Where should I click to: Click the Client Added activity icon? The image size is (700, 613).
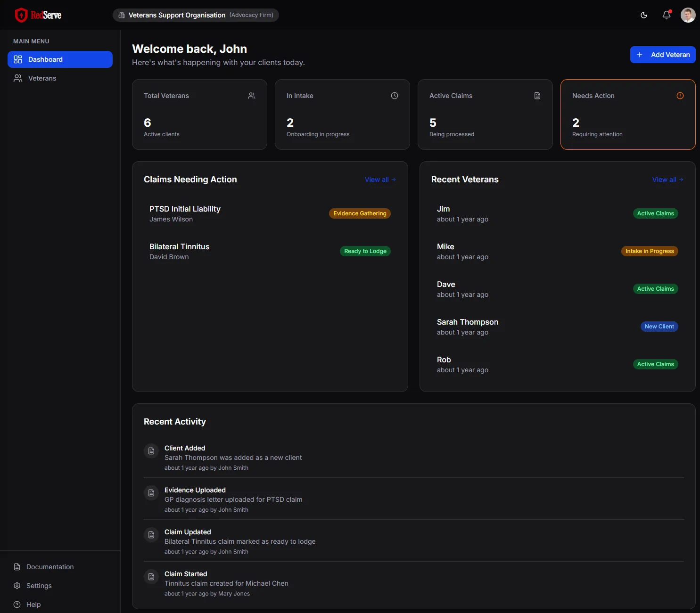pyautogui.click(x=151, y=451)
